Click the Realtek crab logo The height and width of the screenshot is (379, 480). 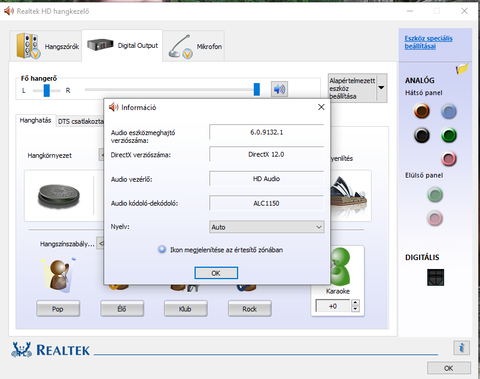(x=22, y=349)
